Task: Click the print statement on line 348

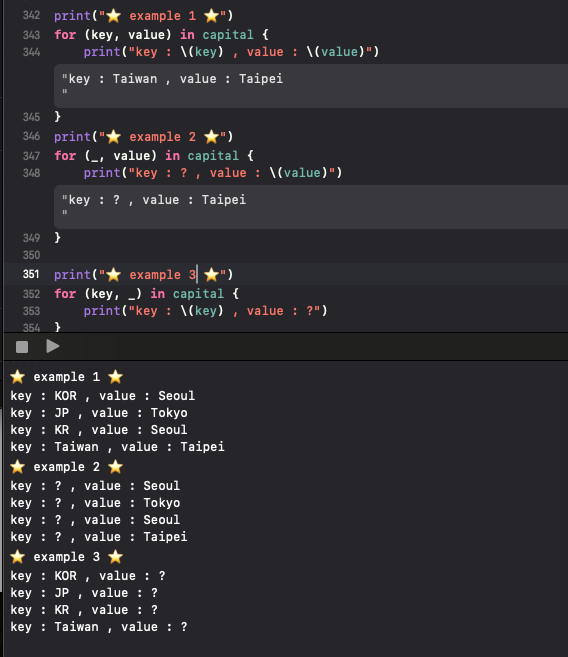Action: (x=213, y=173)
